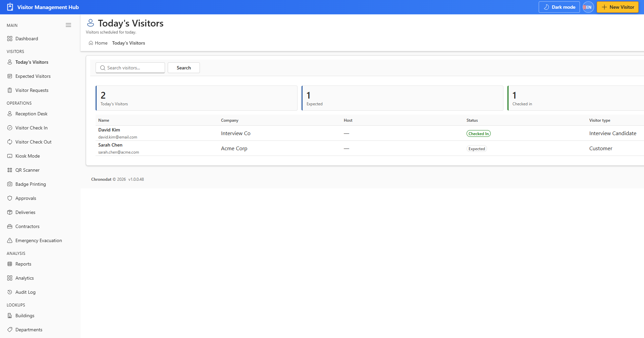
Task: Collapse sidebar with hamburger menu icon
Action: [68, 25]
